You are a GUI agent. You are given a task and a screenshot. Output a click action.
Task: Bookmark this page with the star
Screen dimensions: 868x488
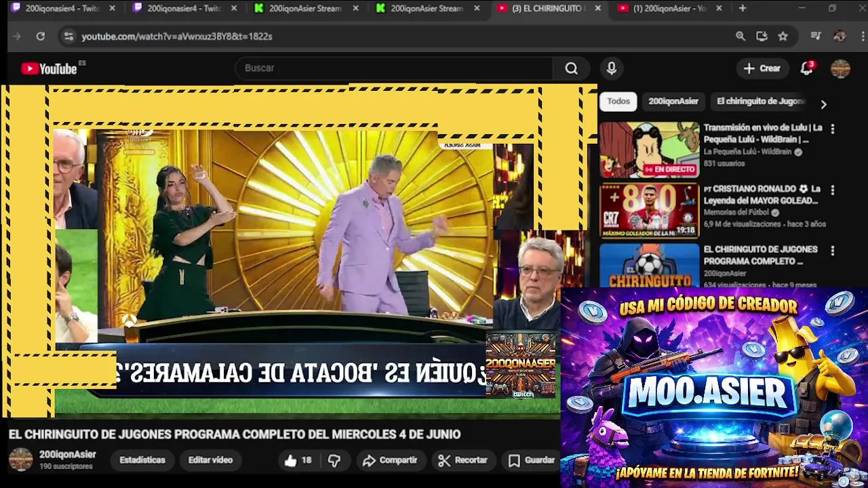pos(783,36)
